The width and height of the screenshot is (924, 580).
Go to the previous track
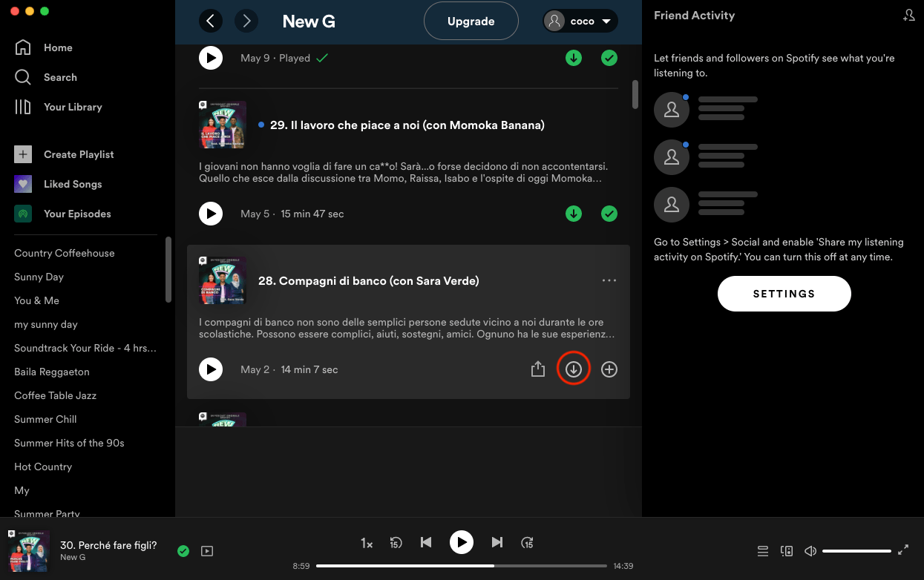pos(426,543)
